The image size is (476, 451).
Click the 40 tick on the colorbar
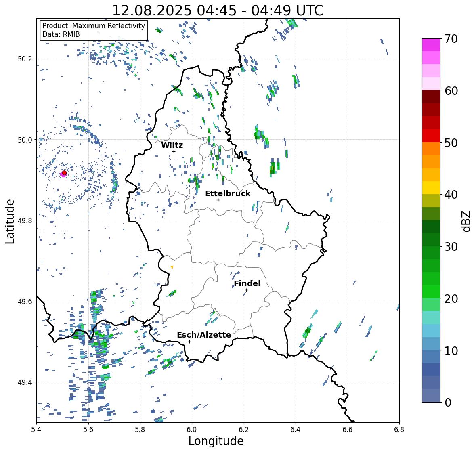point(451,195)
